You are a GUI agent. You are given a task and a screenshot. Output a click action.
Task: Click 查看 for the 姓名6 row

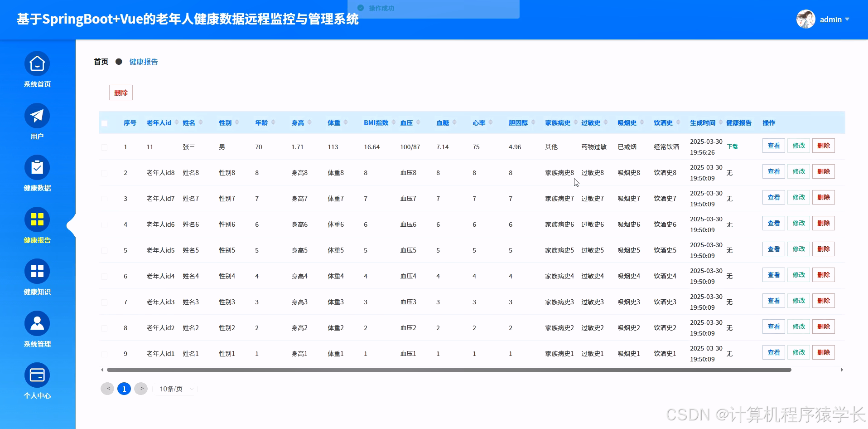[x=774, y=223]
